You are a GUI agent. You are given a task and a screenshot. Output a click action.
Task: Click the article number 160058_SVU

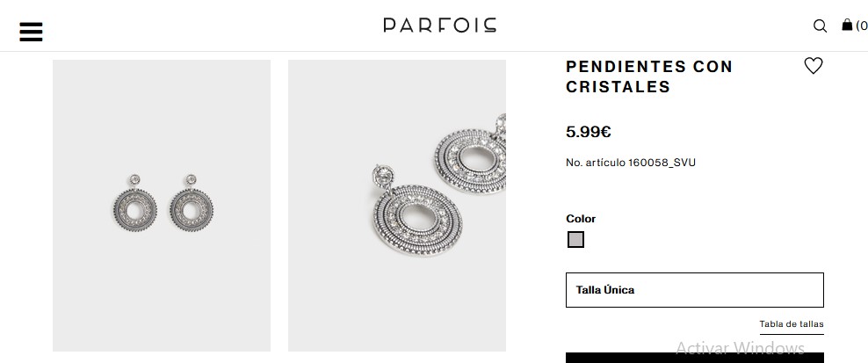631,163
